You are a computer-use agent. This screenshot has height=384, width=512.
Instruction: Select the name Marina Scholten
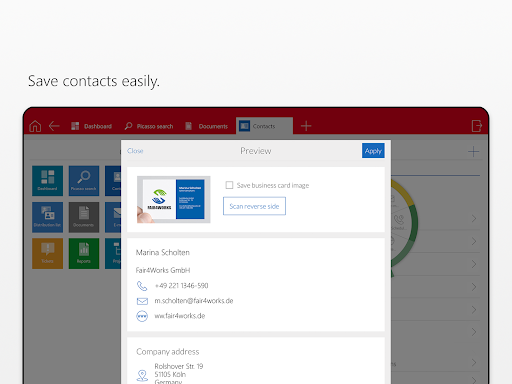tap(163, 252)
